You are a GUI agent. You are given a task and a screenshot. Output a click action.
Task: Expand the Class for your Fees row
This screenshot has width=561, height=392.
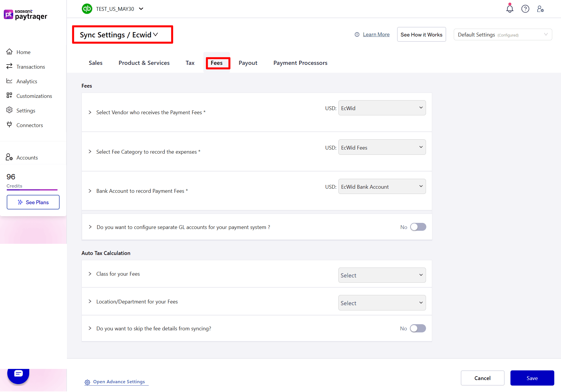click(90, 274)
